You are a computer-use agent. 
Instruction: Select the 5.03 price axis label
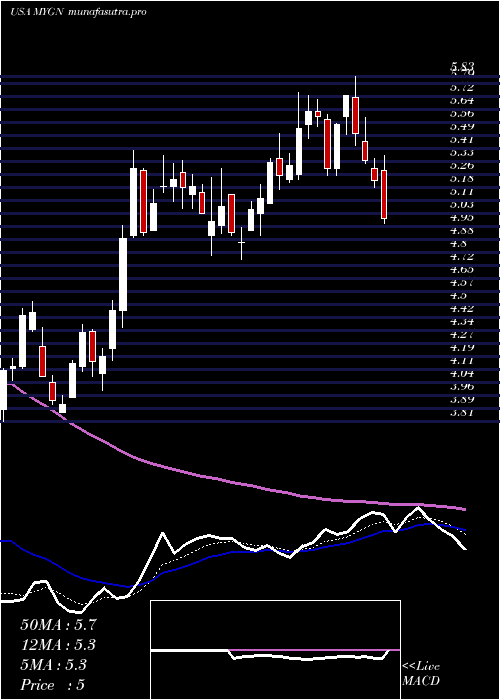(462, 204)
